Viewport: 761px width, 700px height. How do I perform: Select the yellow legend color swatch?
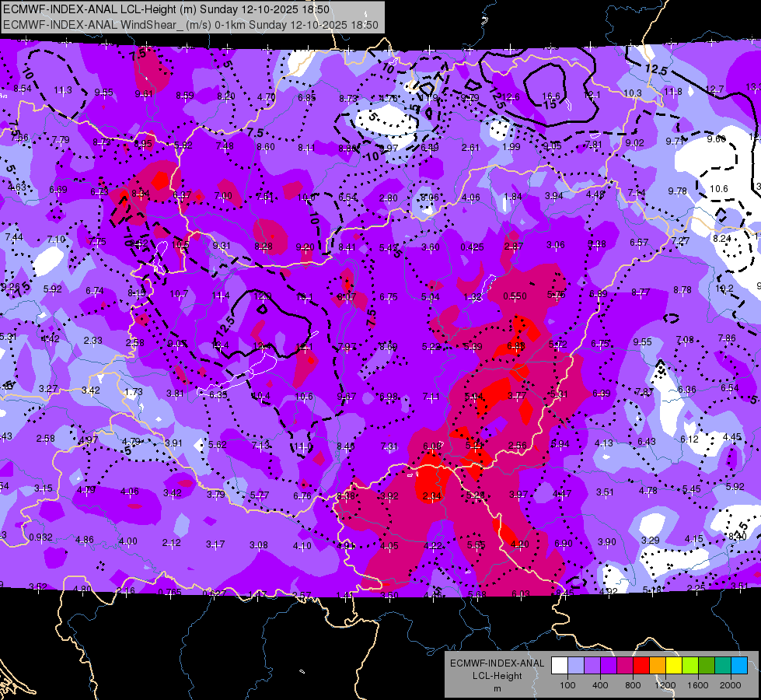pyautogui.click(x=674, y=666)
